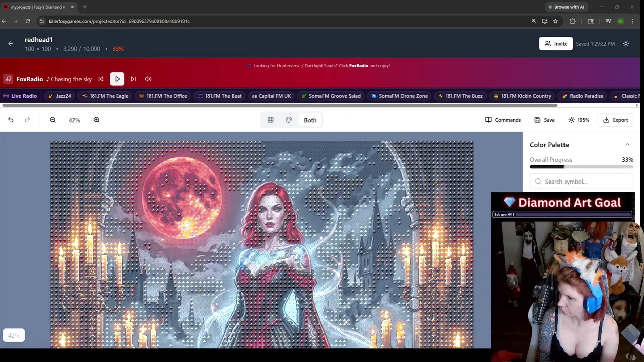The height and width of the screenshot is (362, 644).
Task: Select 181.FM The Buzz station
Action: [x=460, y=96]
